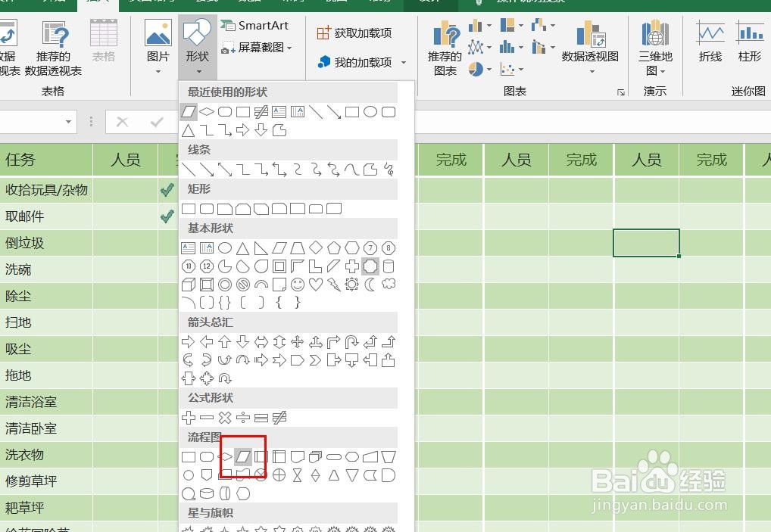This screenshot has width=771, height=532.
Task: Select the right triangle basic shape
Action: (261, 248)
